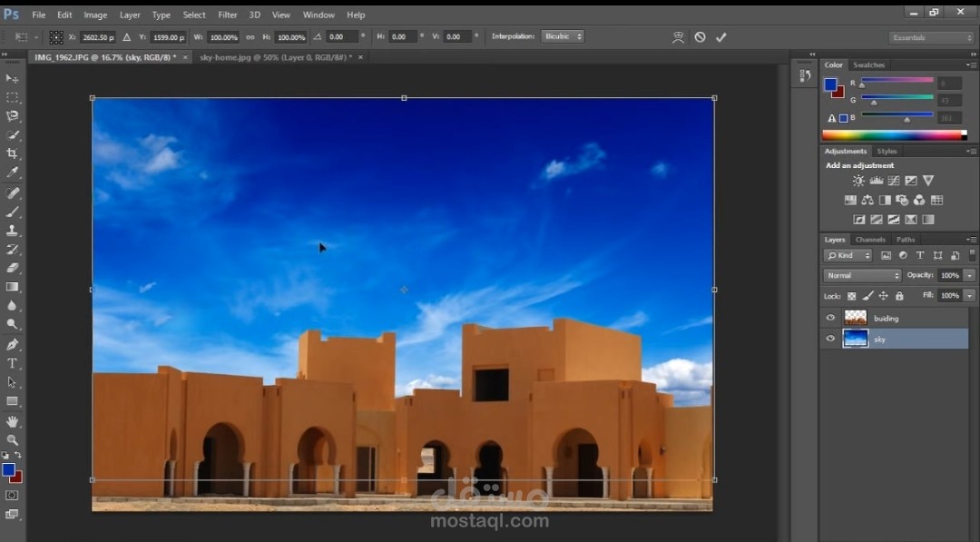The width and height of the screenshot is (980, 542).
Task: Commit the transform with the checkmark
Action: [721, 36]
